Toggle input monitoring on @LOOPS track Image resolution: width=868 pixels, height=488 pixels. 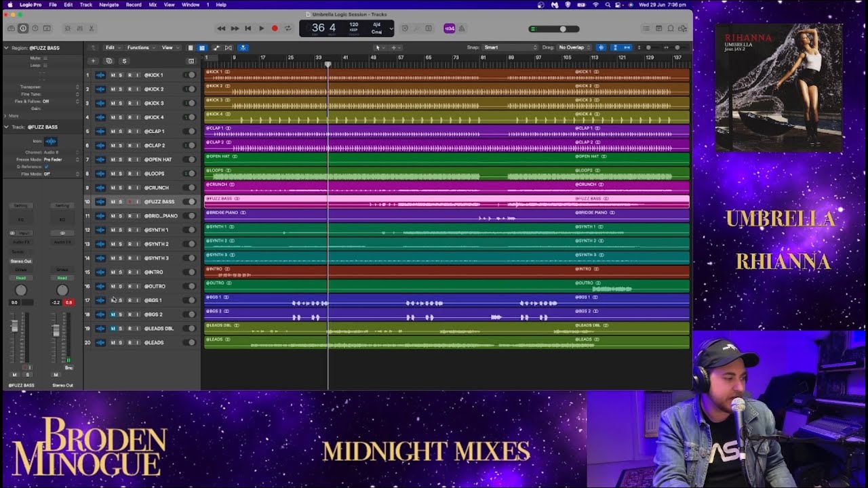[x=138, y=174]
